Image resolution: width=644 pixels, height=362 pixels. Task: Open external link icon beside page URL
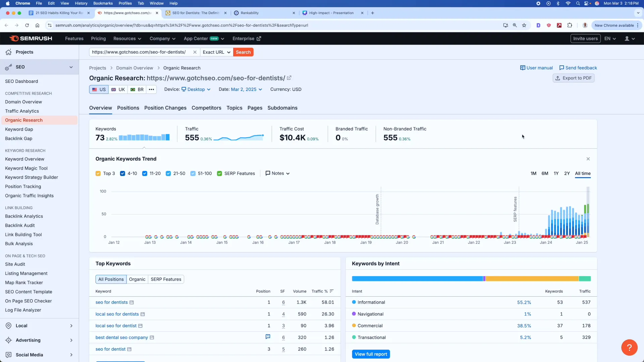pyautogui.click(x=289, y=78)
